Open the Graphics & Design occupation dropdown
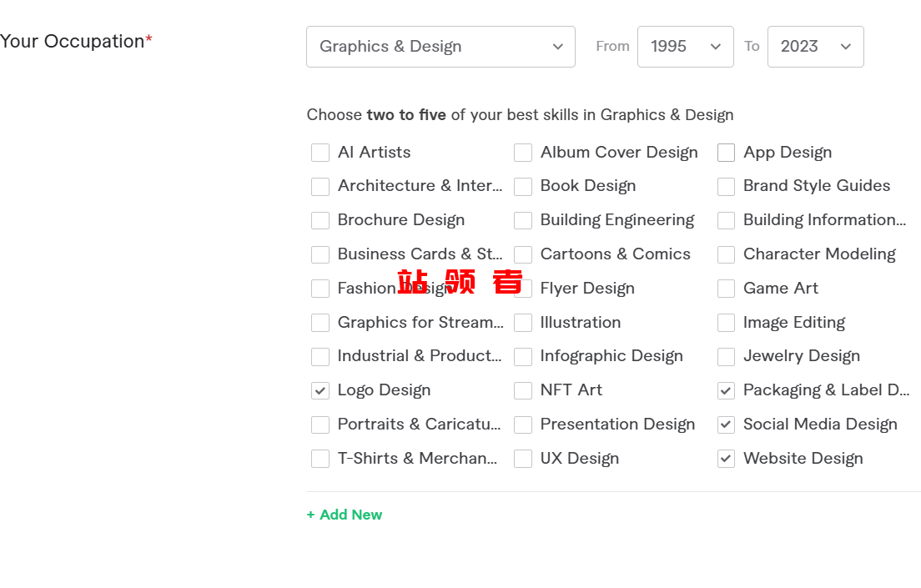The width and height of the screenshot is (921, 588). coord(440,47)
